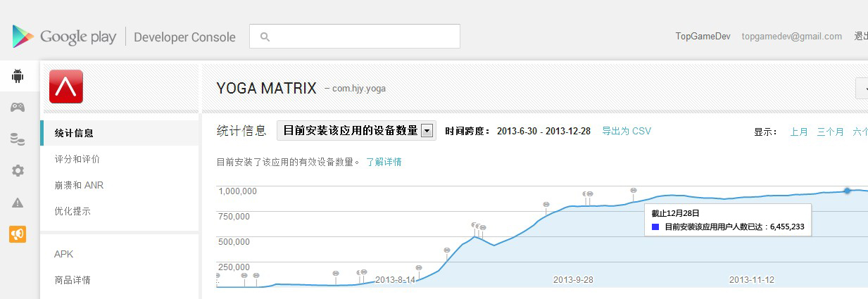The image size is (868, 299).
Task: Click the 1,000,000 axis label
Action: coord(237,191)
